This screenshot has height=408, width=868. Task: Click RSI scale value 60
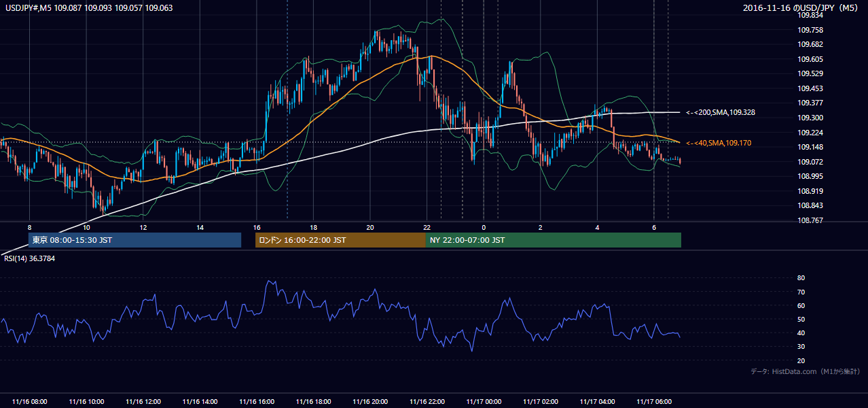801,306
